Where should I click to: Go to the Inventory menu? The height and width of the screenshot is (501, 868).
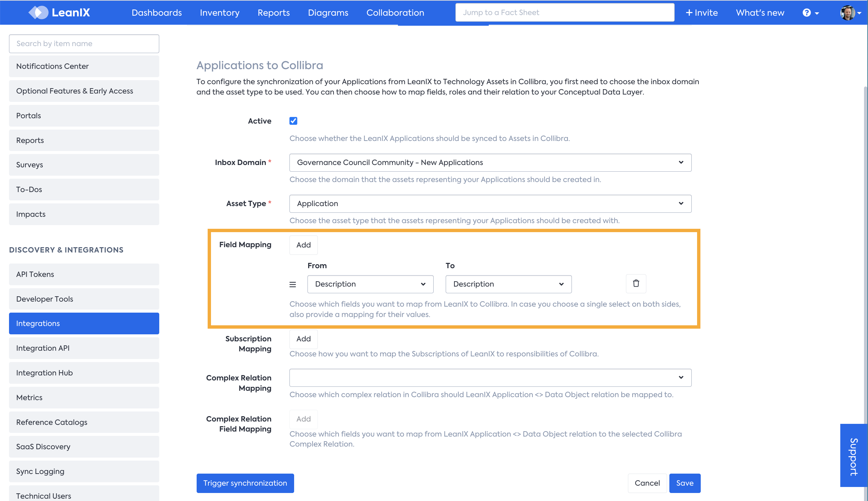click(x=219, y=13)
